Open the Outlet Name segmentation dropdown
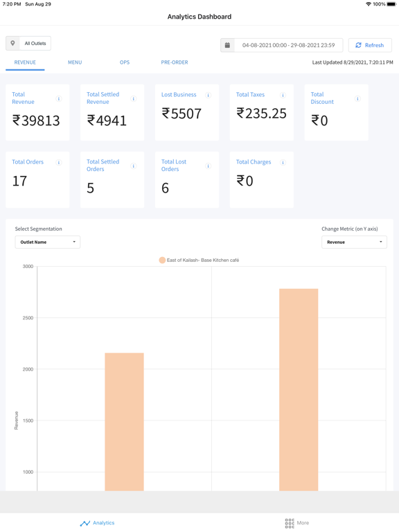The height and width of the screenshot is (532, 399). (x=48, y=242)
